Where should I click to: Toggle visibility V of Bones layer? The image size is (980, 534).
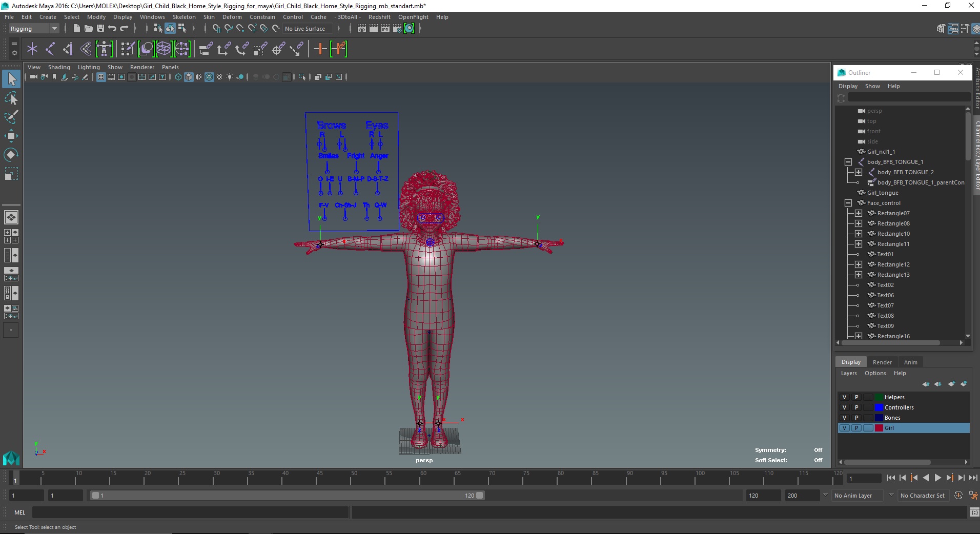845,418
